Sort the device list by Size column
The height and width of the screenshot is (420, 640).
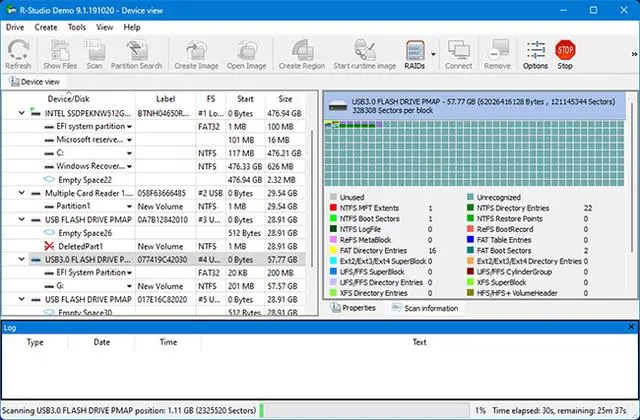tap(285, 99)
